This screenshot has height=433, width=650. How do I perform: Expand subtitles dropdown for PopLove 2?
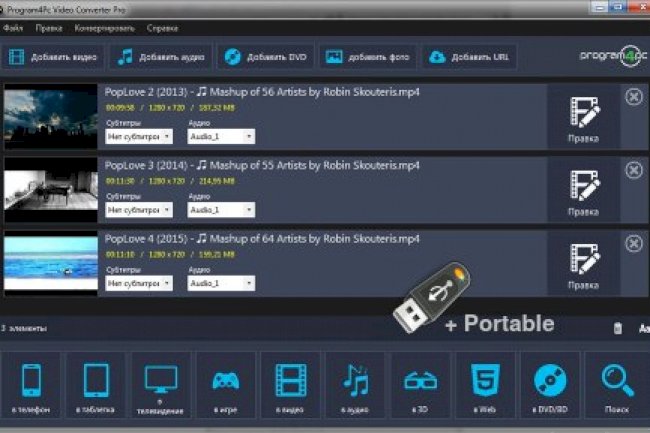coord(139,136)
